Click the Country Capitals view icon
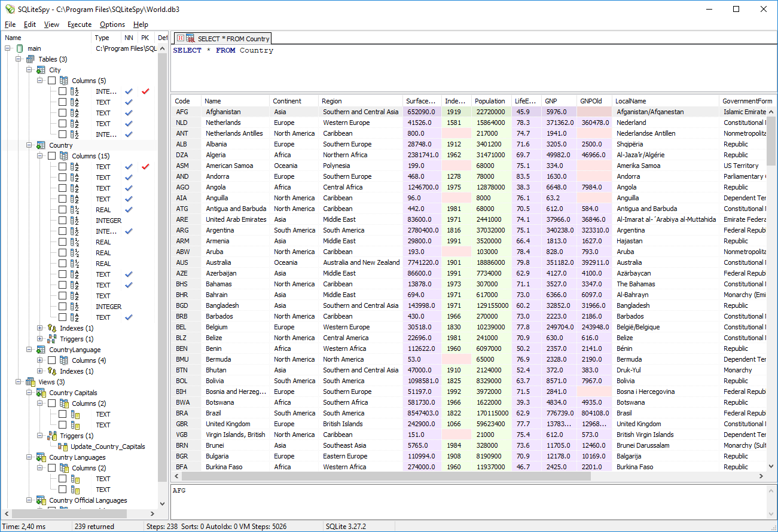This screenshot has height=532, width=778. 41,393
